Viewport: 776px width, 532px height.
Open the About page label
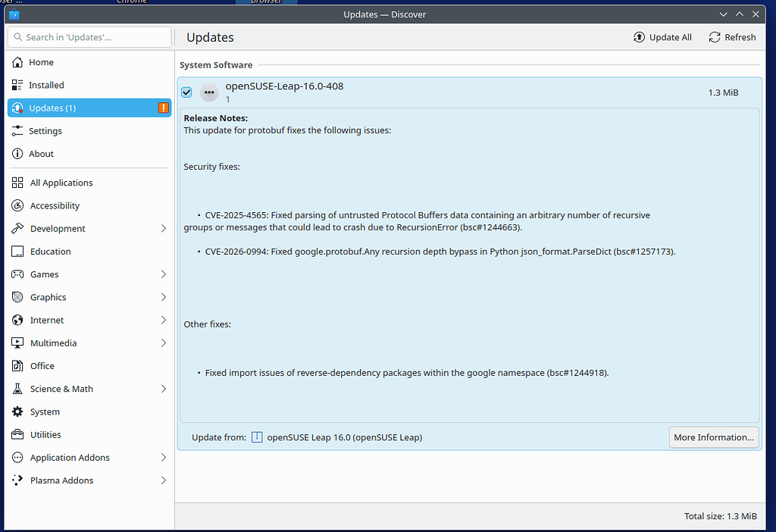coord(41,154)
